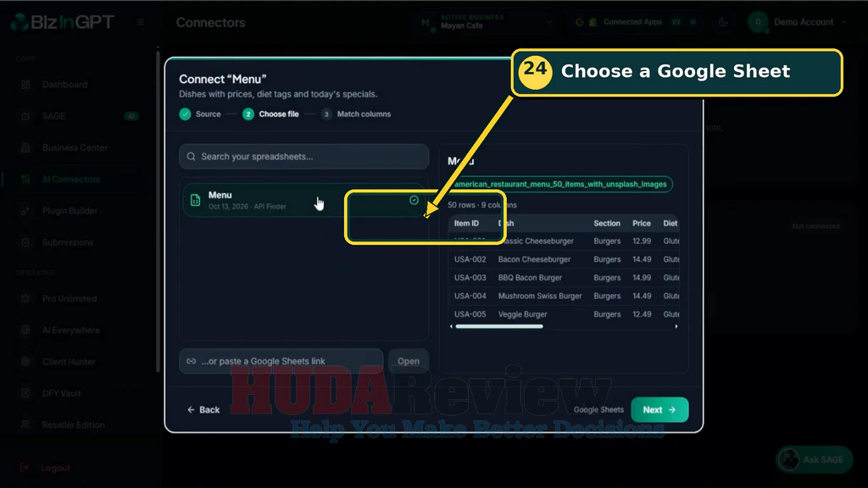Click the Item ID column header
The height and width of the screenshot is (488, 868).
click(x=467, y=224)
